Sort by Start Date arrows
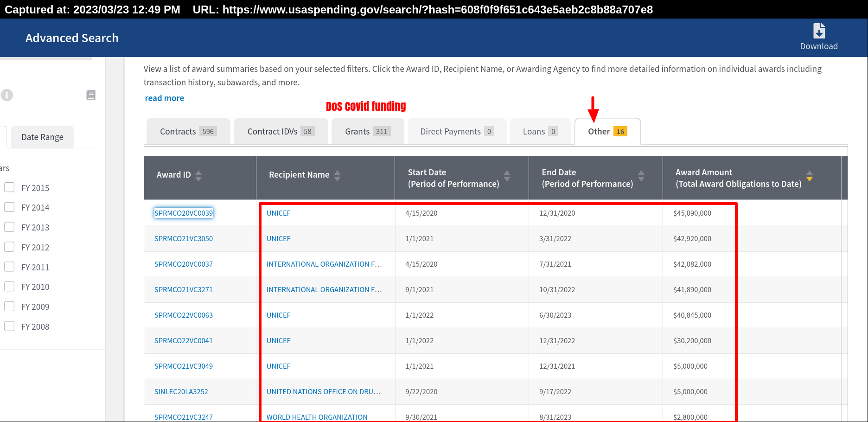The width and height of the screenshot is (868, 422). (507, 175)
